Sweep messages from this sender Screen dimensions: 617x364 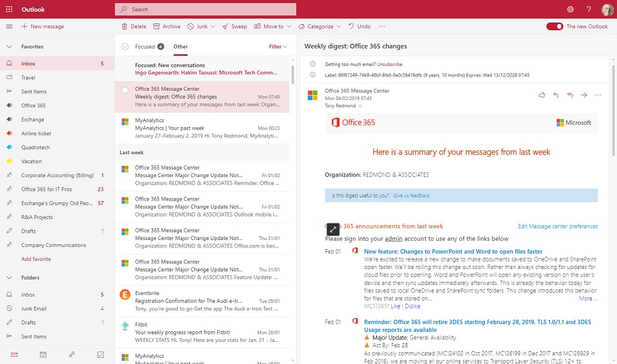234,27
